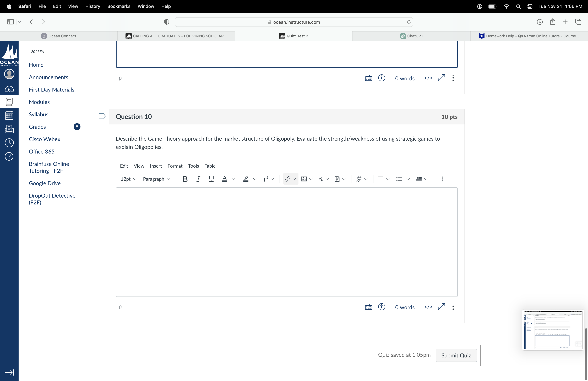Expand the text color dropdown arrow
The image size is (588, 381).
tap(233, 179)
